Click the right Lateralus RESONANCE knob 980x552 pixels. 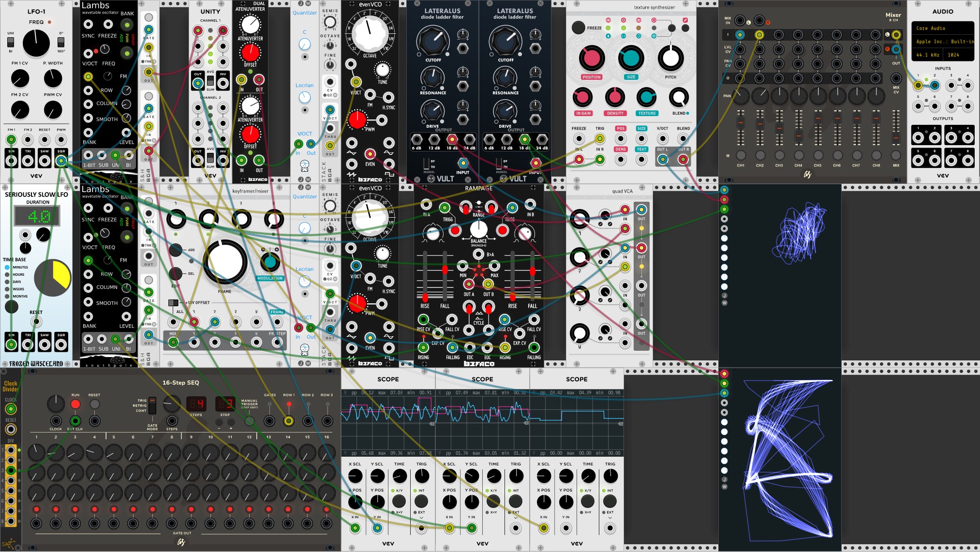tap(505, 77)
